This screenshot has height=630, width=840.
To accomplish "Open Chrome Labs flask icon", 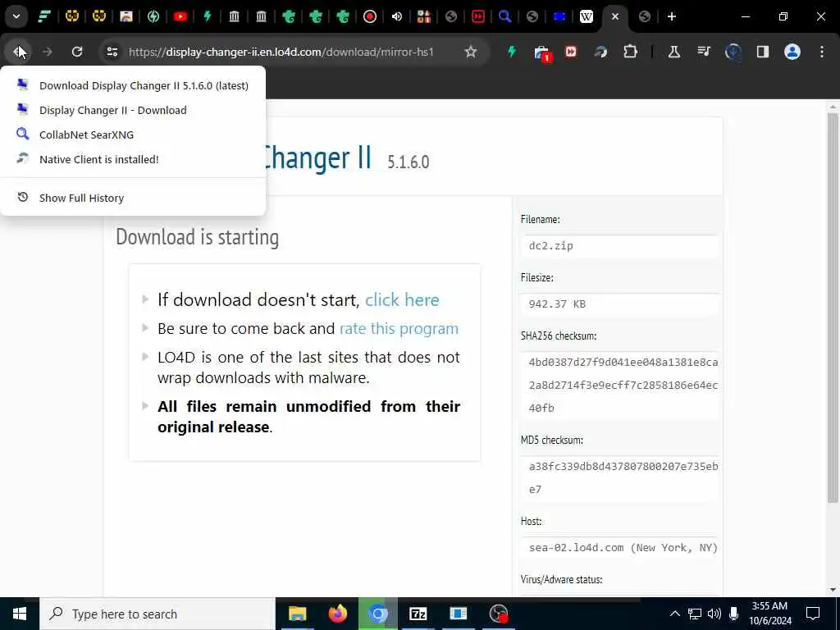I will tap(674, 52).
